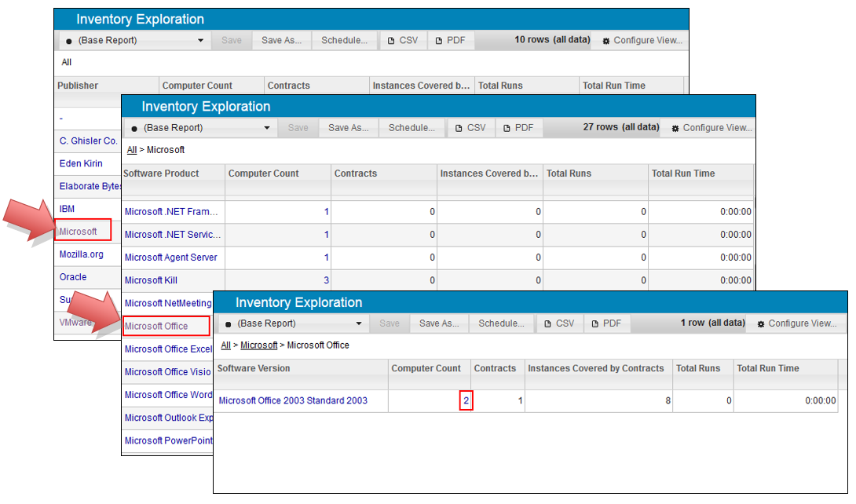Click the All breadcrumb in front window
This screenshot has width=856, height=504.
pos(225,345)
